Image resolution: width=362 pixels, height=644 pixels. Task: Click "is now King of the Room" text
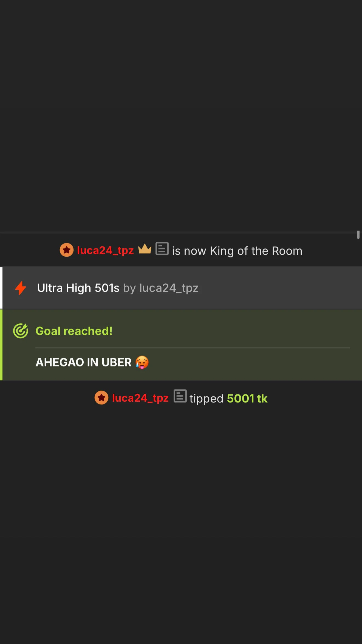click(x=237, y=251)
